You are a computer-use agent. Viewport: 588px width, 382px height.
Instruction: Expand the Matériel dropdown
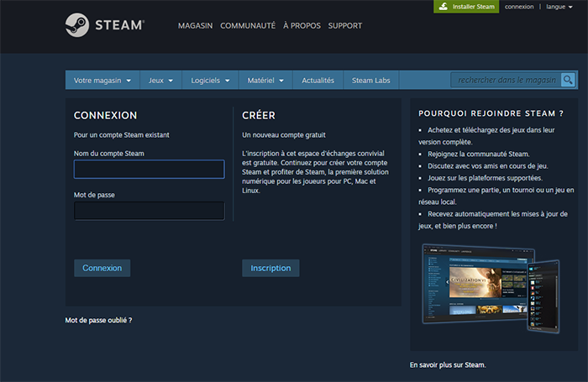265,81
